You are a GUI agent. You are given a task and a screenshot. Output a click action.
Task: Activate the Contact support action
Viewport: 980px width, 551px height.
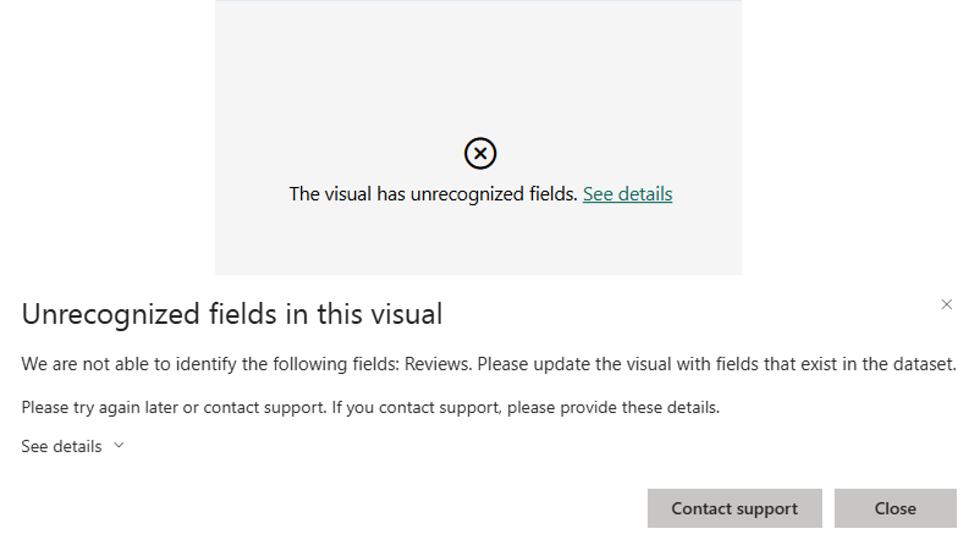pyautogui.click(x=734, y=508)
